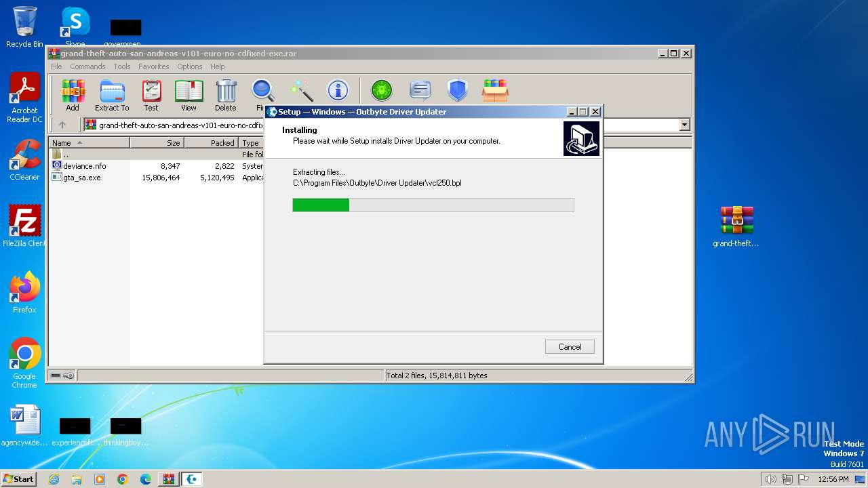Open Acrobat Reader DC desktop shortcut
Screen dimensions: 868x488
coord(24,98)
